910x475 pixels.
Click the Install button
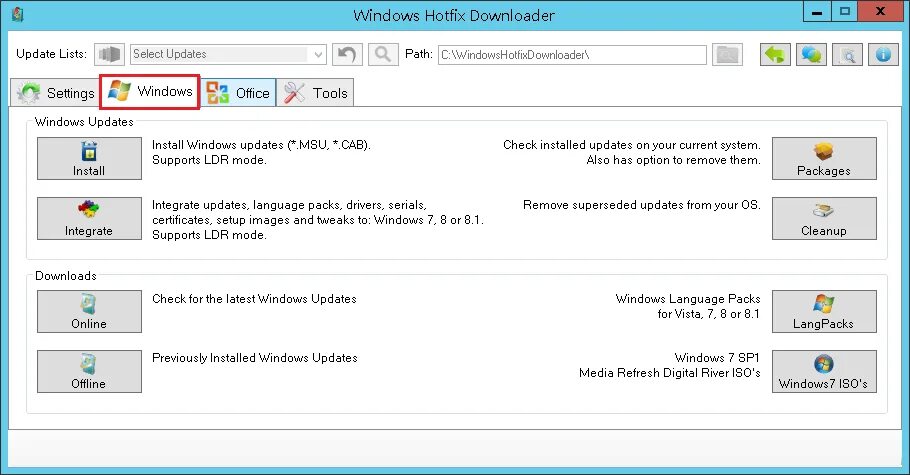(89, 159)
